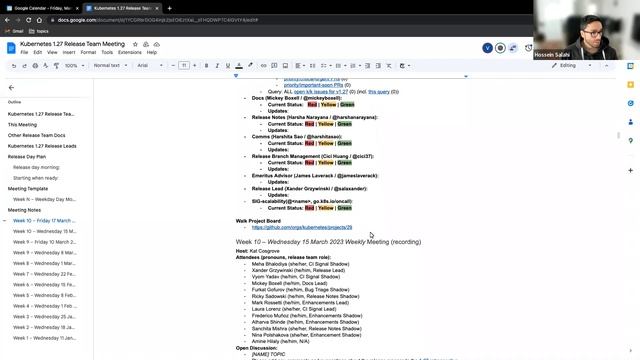Star the document title
This screenshot has width=640, height=360.
(x=135, y=44)
